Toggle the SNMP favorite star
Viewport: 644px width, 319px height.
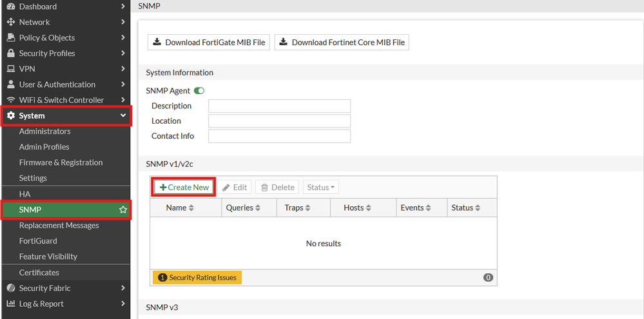[x=123, y=209]
